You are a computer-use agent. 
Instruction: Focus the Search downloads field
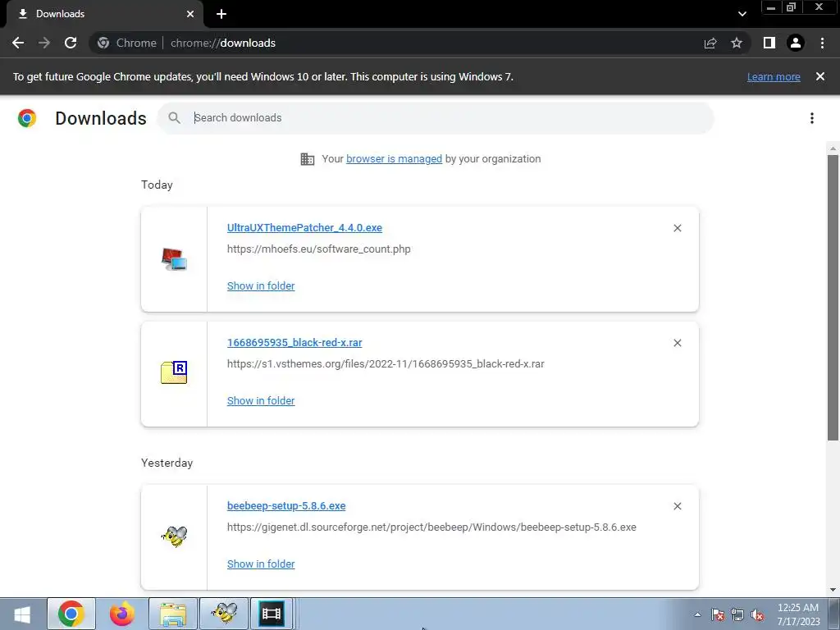(435, 118)
